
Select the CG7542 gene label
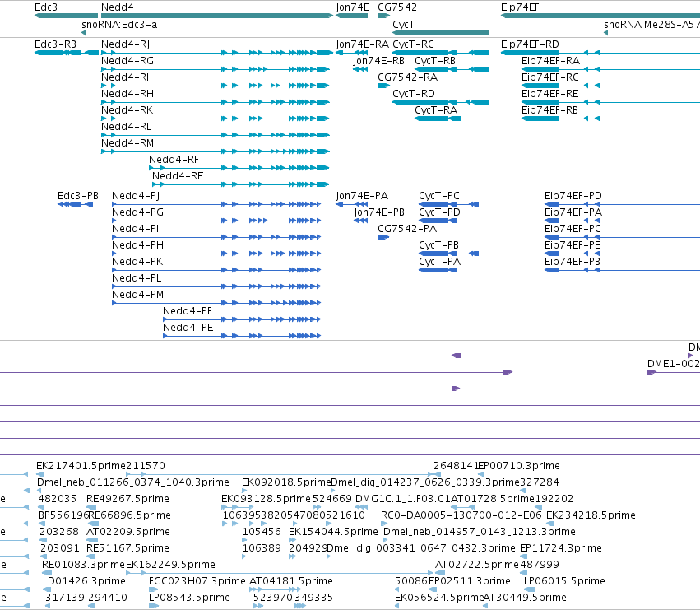[397, 7]
